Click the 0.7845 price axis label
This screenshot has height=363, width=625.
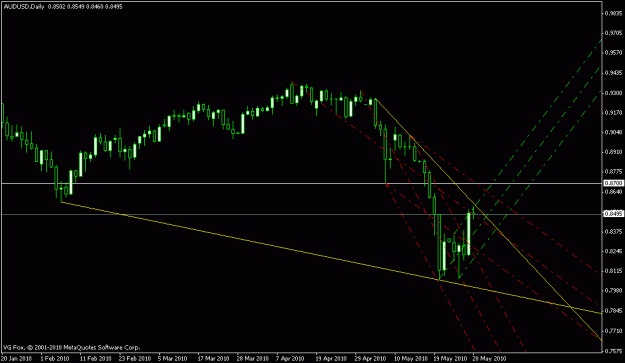(614, 310)
